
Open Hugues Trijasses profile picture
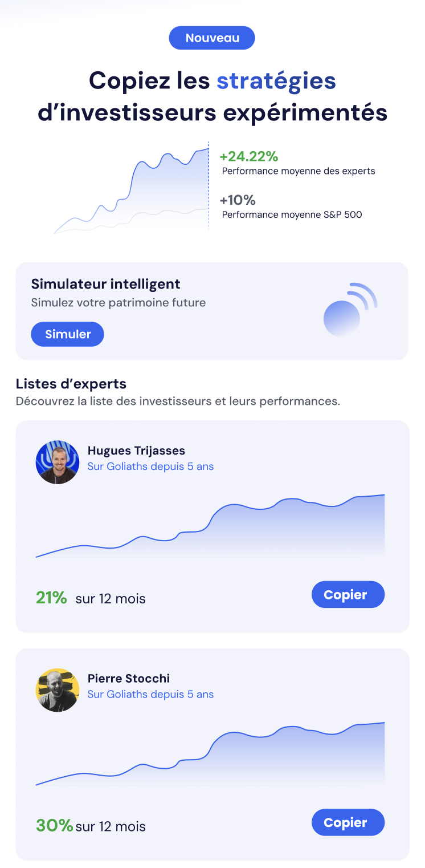click(x=58, y=462)
